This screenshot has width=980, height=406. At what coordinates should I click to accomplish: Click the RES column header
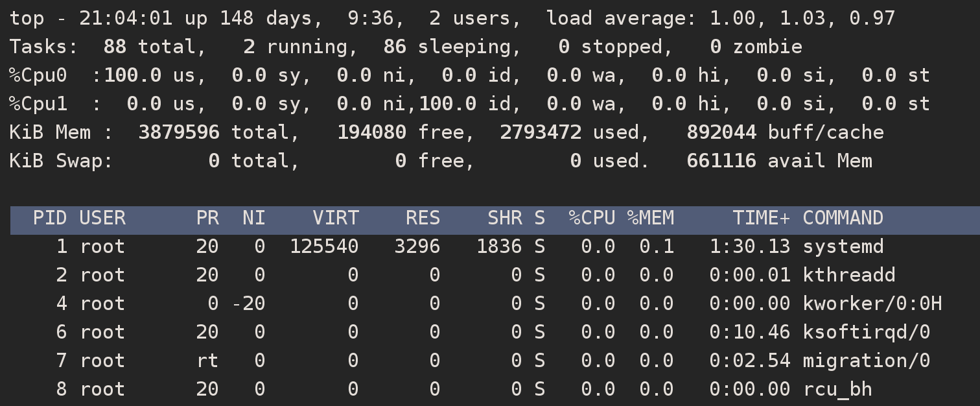tap(423, 218)
